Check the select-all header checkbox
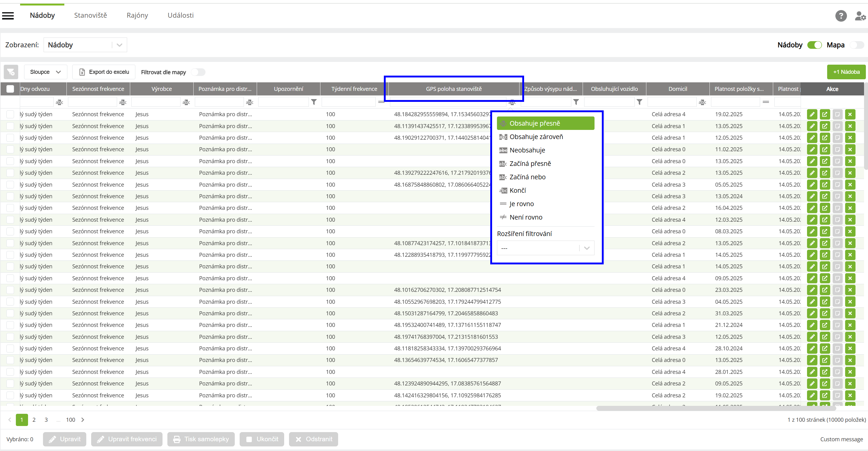 [10, 89]
